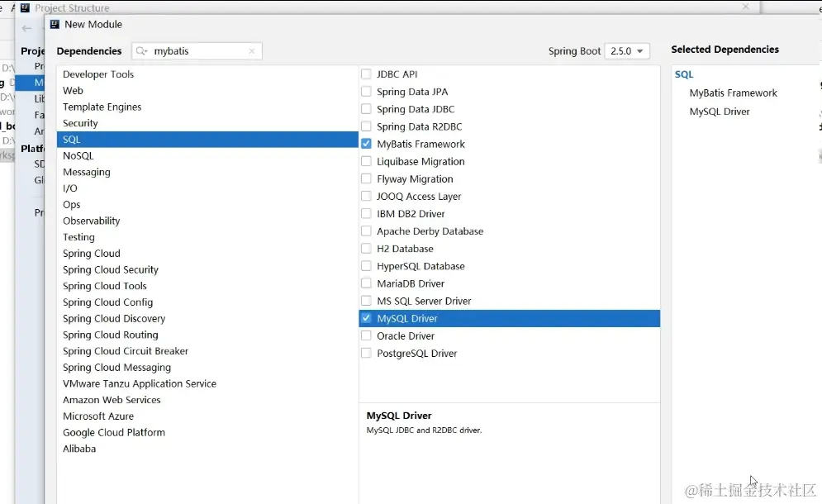This screenshot has width=822, height=504.
Task: Tick the H2 Database checkbox
Action: (x=366, y=249)
